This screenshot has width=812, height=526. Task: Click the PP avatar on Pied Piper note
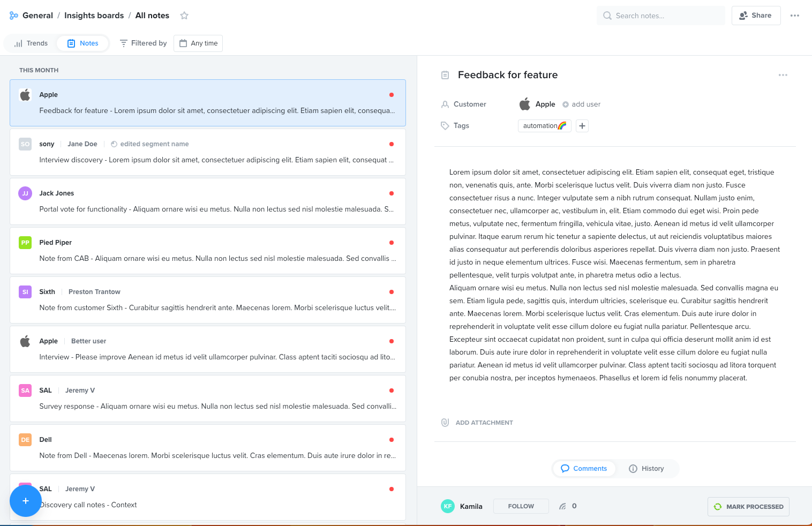click(x=25, y=243)
